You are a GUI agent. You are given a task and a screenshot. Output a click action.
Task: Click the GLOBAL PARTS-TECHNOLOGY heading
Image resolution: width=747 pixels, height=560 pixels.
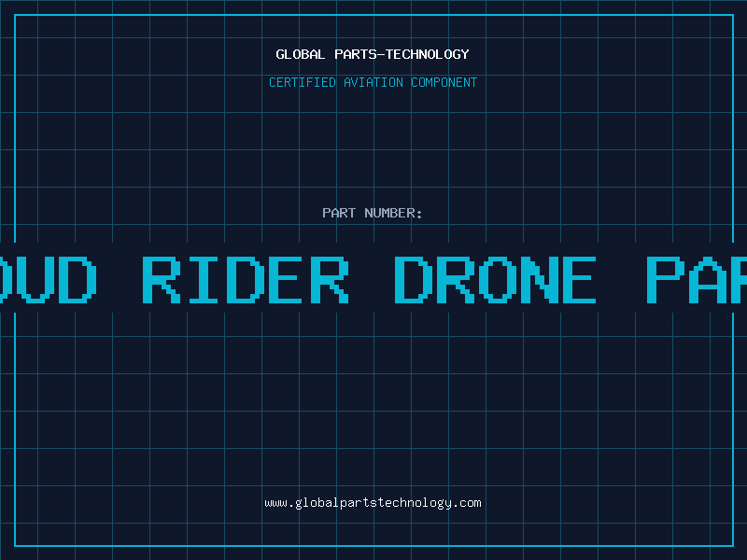click(x=373, y=54)
